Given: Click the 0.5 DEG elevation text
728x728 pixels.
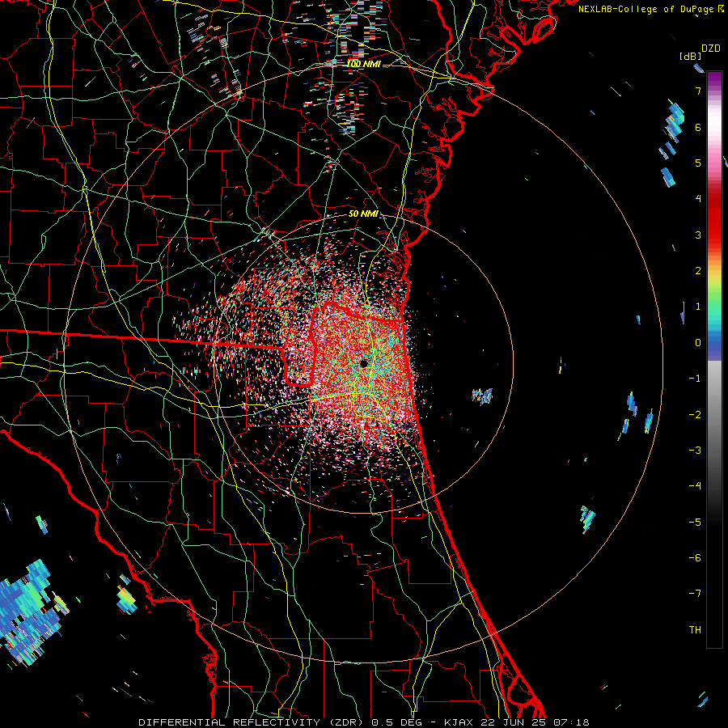Looking at the screenshot, I should (396, 722).
